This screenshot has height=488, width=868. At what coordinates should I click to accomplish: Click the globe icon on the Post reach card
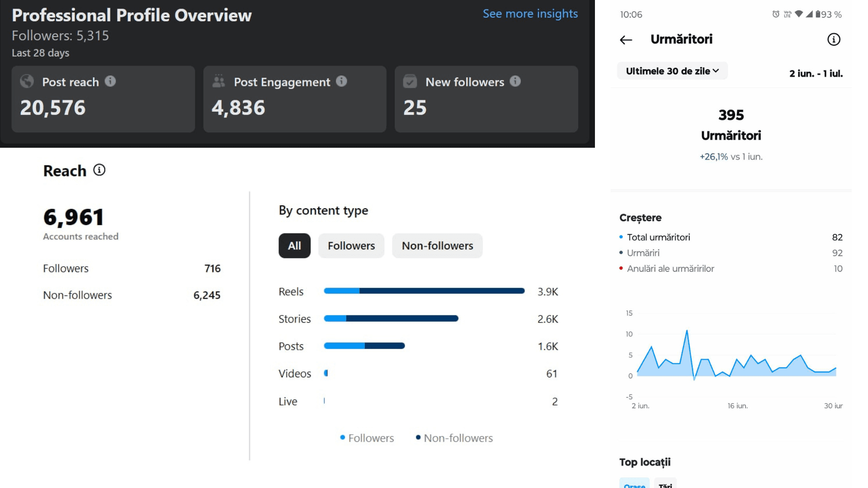coord(27,81)
